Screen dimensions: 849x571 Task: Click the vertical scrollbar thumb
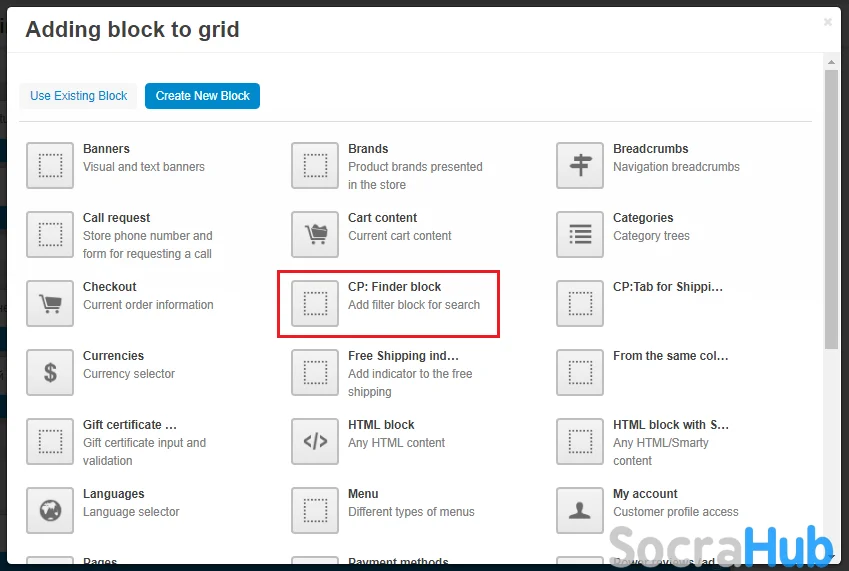tap(831, 209)
